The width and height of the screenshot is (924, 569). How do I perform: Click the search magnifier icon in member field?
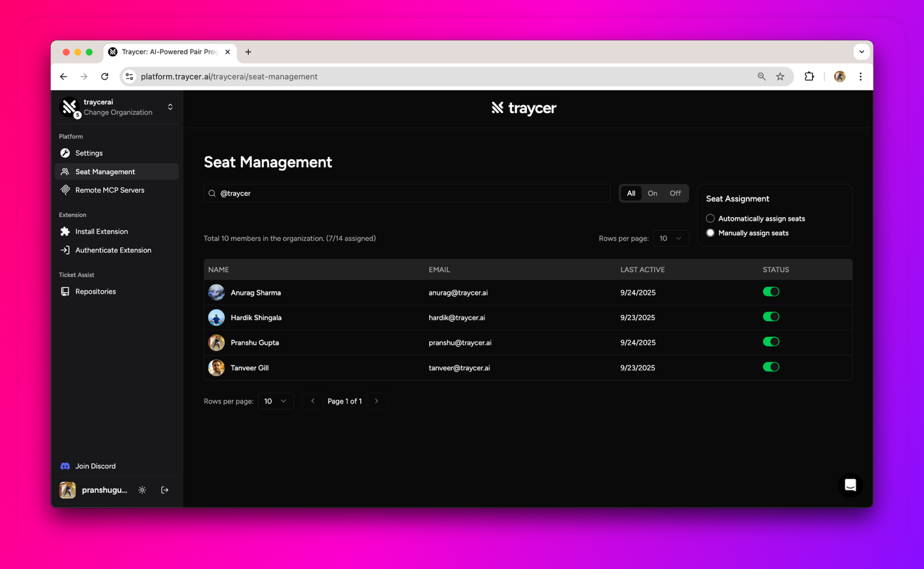point(212,193)
